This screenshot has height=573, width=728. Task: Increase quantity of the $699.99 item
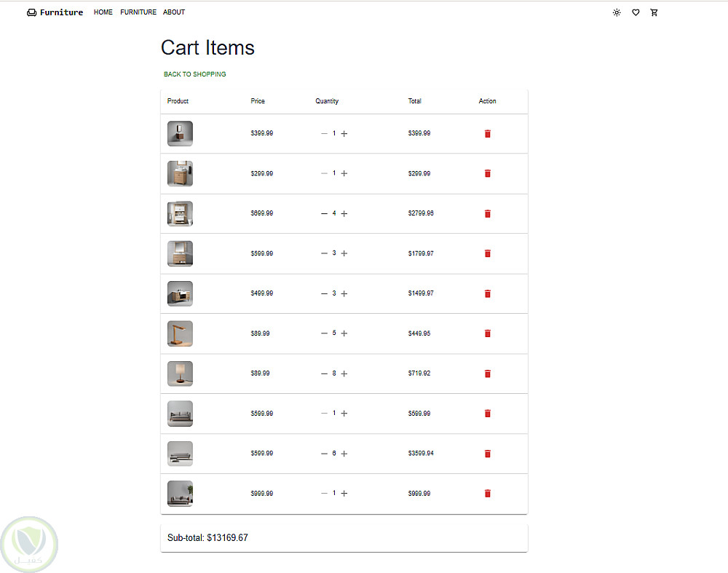[344, 214]
